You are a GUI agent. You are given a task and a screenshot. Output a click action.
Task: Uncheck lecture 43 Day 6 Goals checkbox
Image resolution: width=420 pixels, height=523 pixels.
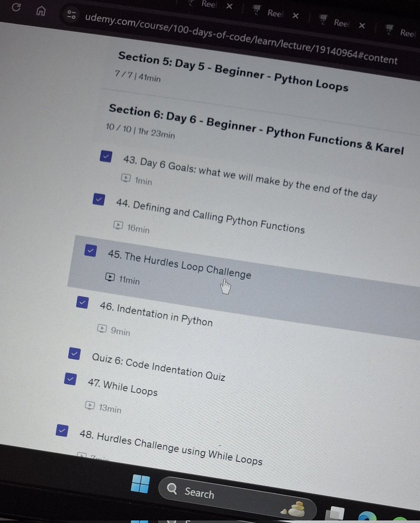coord(106,156)
